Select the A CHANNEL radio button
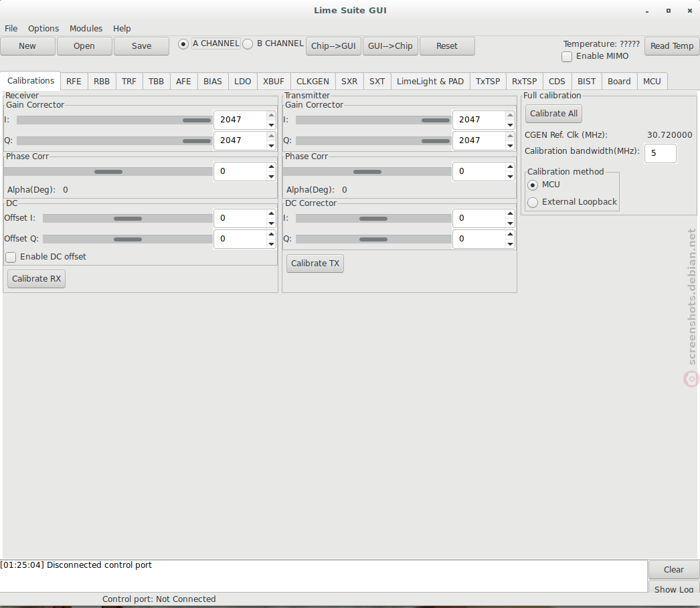Image resolution: width=700 pixels, height=608 pixels. (x=183, y=44)
